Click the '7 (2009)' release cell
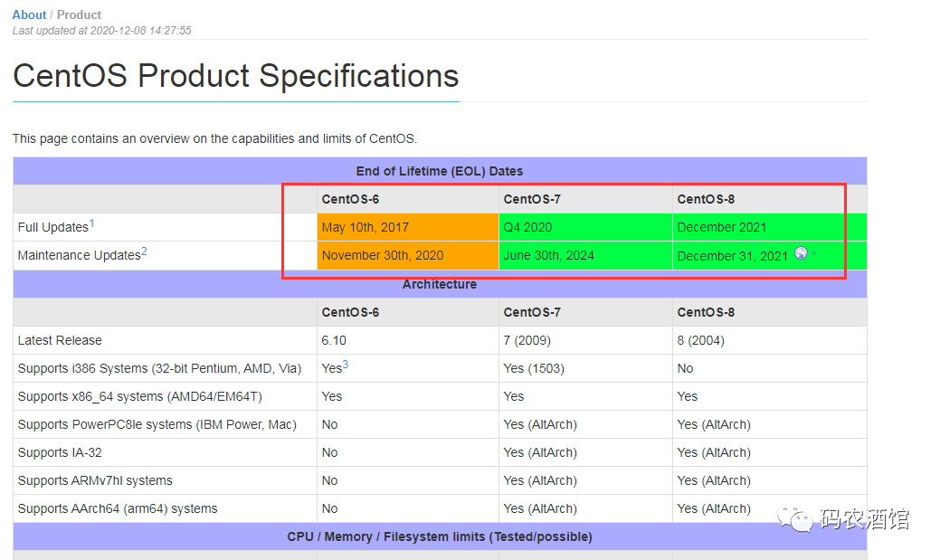 pyautogui.click(x=527, y=340)
